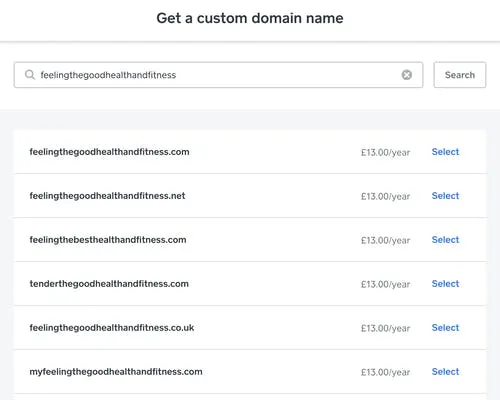Click feelingthegoodhealthandfitness.com domain name text
This screenshot has width=500, height=400.
point(109,152)
